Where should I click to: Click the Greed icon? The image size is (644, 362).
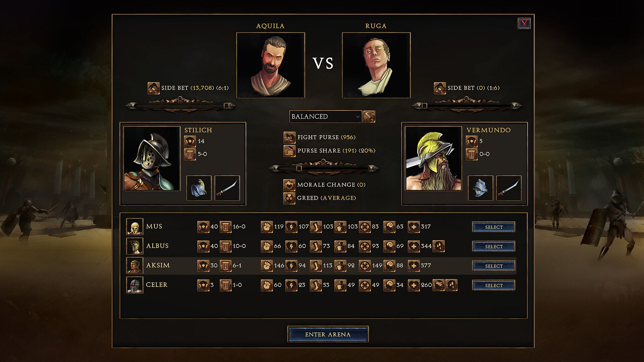289,198
